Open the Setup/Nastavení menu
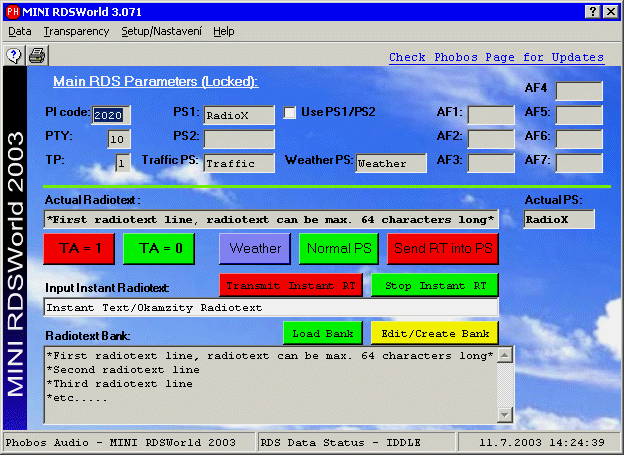624x455 pixels. coord(161,31)
